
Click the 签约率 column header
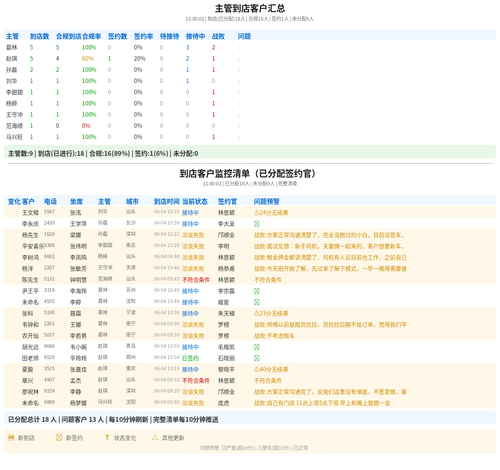(x=143, y=36)
